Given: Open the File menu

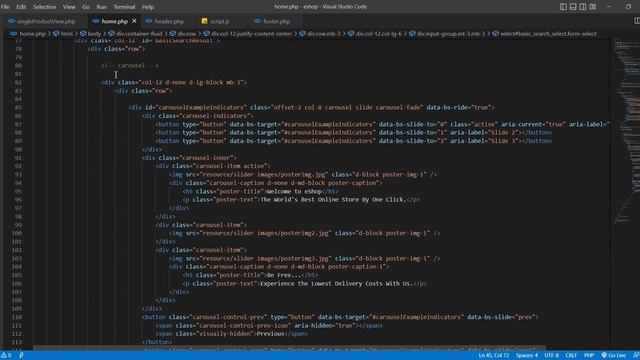Looking at the screenshot, I should point(5,7).
